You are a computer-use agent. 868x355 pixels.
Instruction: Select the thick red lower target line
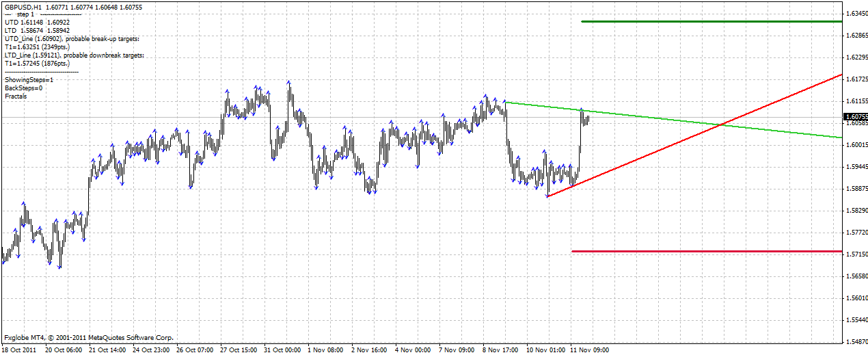click(706, 251)
